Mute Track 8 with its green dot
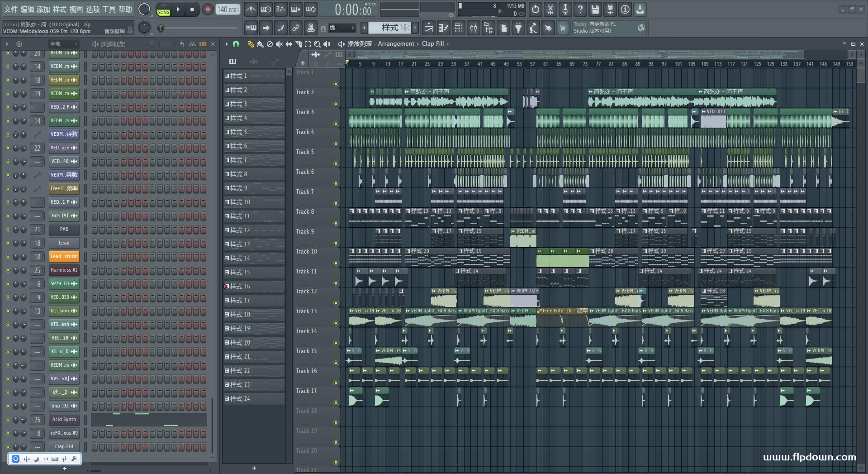 pos(336,223)
